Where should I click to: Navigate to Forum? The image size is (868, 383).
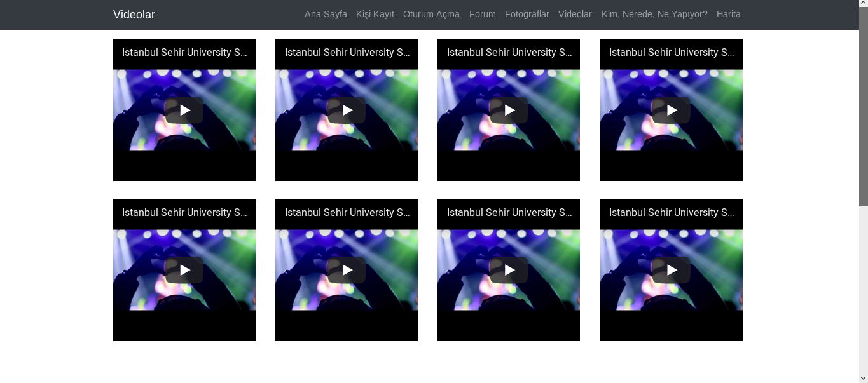pyautogui.click(x=483, y=14)
